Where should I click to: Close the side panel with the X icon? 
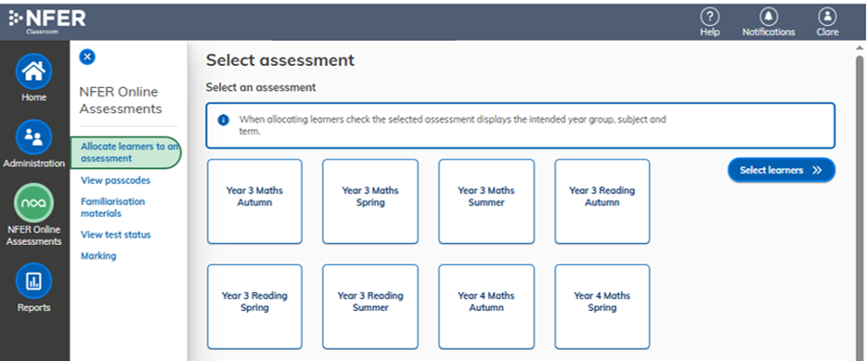click(x=87, y=57)
